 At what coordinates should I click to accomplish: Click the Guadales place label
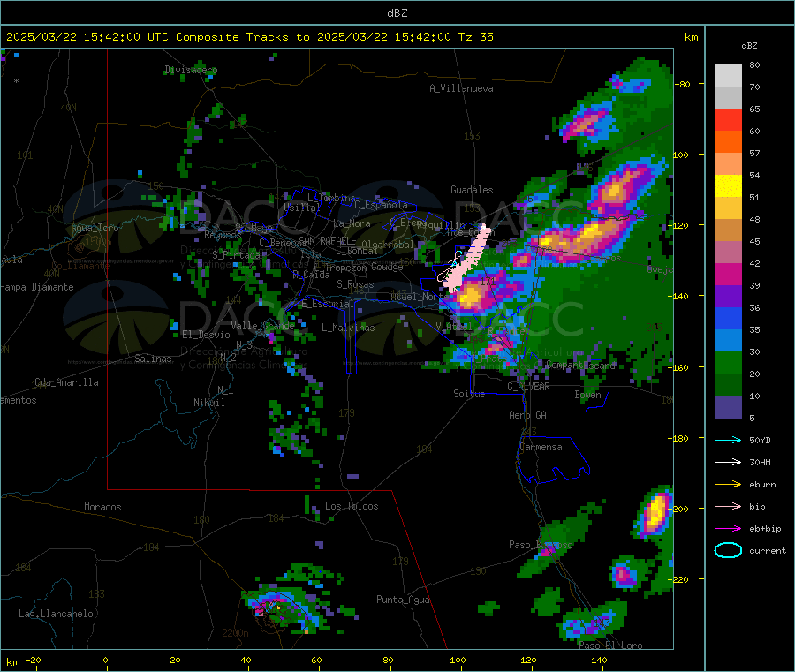[x=472, y=190]
